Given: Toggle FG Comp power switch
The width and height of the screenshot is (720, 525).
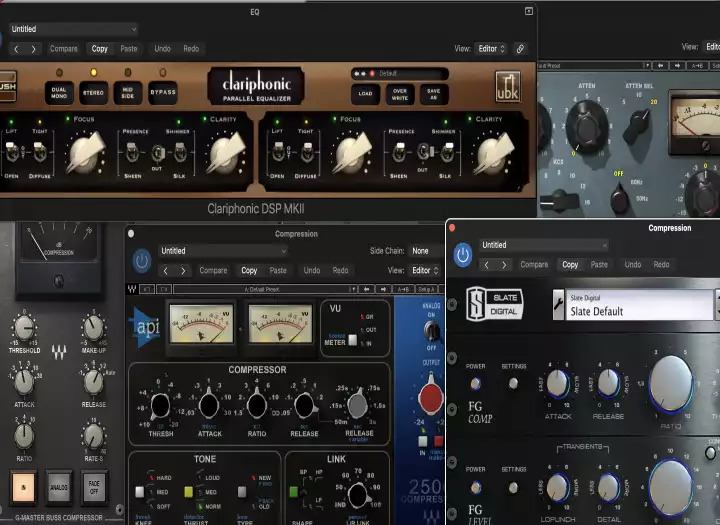Looking at the screenshot, I should pyautogui.click(x=475, y=383).
